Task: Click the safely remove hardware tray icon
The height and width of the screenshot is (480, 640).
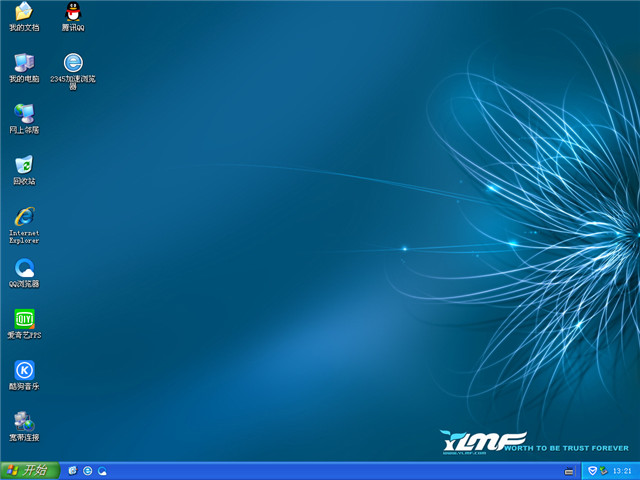Action: pos(603,470)
